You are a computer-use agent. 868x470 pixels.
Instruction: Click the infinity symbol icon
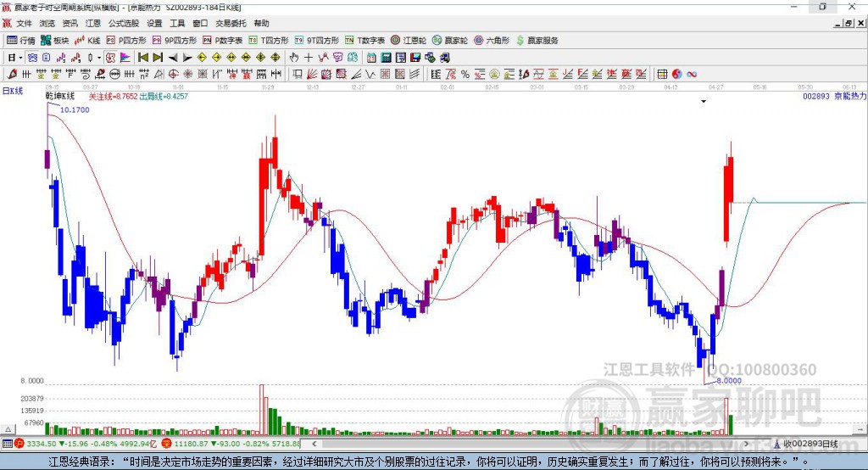coord(692,75)
